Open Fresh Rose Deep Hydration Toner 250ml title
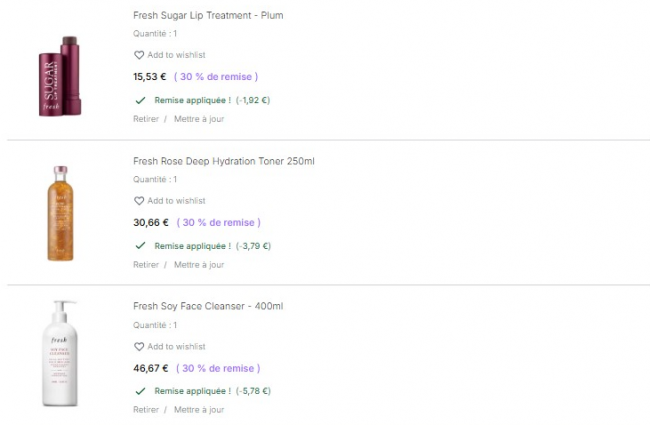Screen dimensions: 650x425 pos(224,161)
